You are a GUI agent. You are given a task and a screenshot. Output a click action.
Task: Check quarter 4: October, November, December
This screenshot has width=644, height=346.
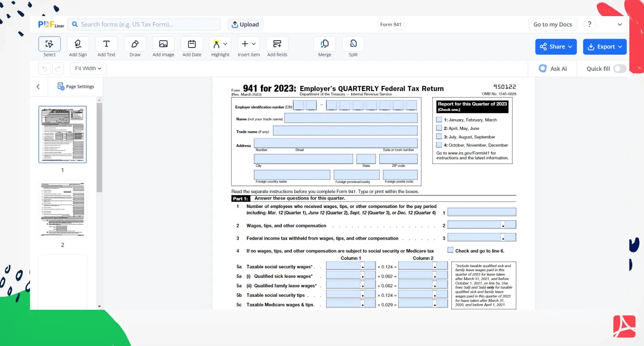[439, 145]
